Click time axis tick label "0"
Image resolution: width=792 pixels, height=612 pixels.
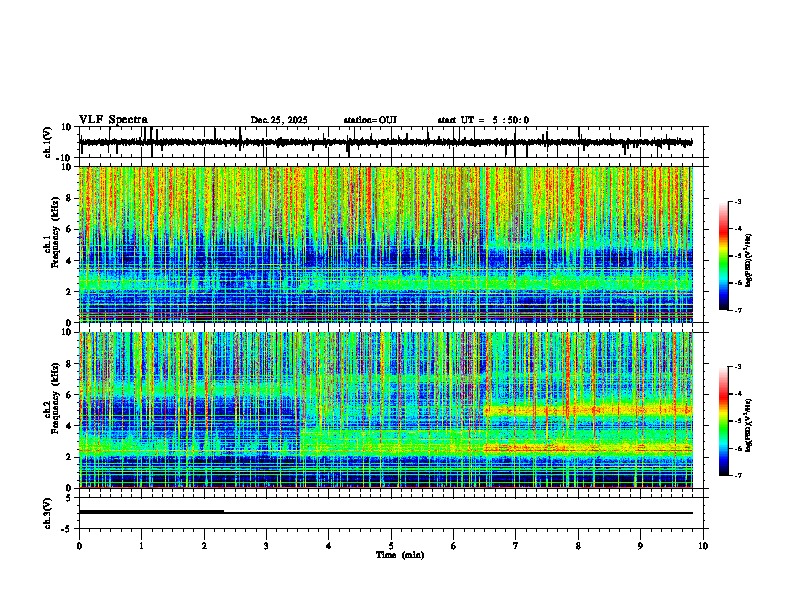pyautogui.click(x=79, y=546)
